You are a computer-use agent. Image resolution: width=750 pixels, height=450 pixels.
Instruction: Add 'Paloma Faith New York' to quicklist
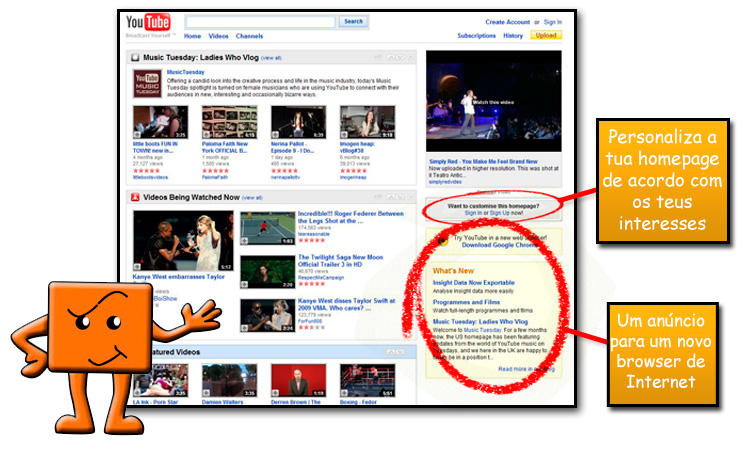pos(206,135)
